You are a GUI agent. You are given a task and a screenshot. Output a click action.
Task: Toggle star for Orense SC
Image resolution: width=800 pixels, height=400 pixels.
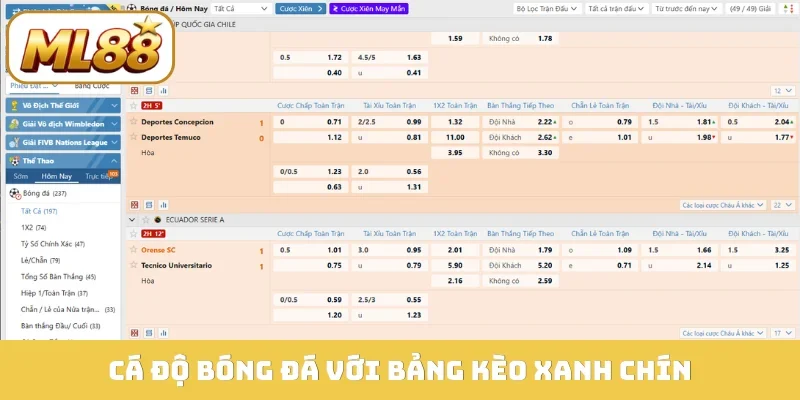[x=134, y=249]
